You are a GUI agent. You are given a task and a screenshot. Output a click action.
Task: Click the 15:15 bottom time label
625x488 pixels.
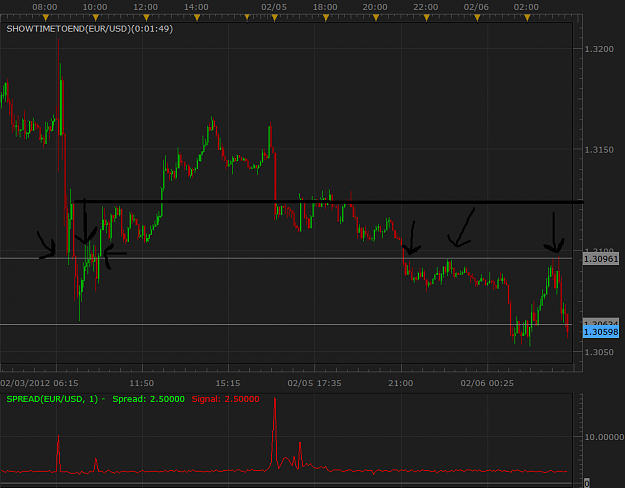[228, 383]
